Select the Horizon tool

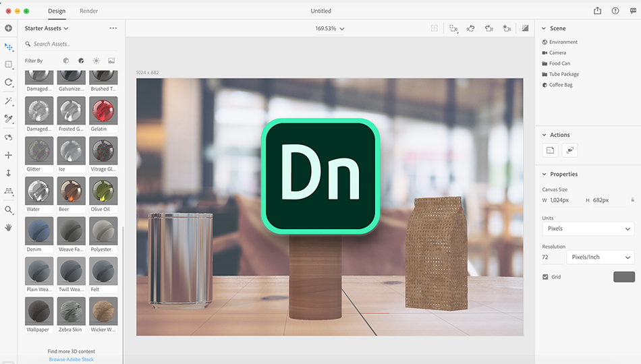tap(9, 191)
